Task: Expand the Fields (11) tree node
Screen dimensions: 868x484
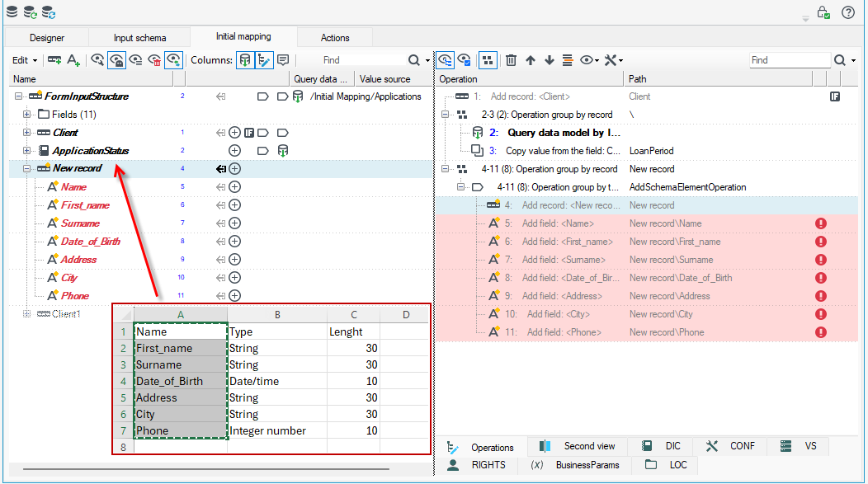Action: click(26, 115)
